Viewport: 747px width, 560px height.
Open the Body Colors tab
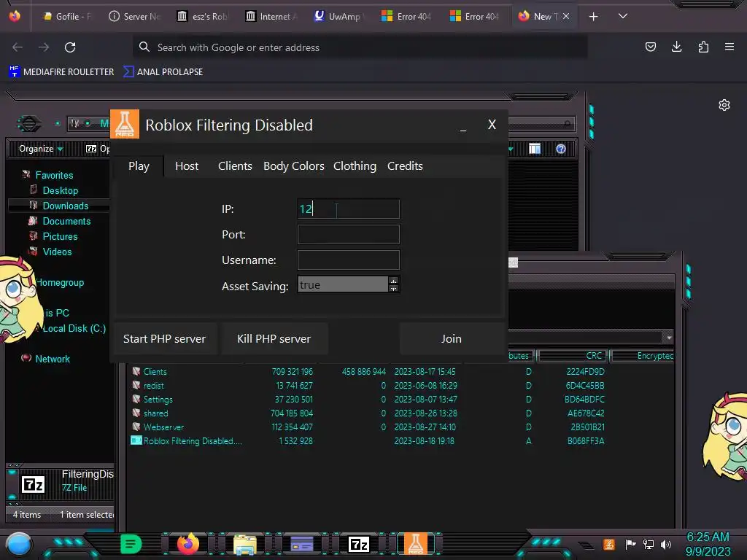(x=293, y=166)
